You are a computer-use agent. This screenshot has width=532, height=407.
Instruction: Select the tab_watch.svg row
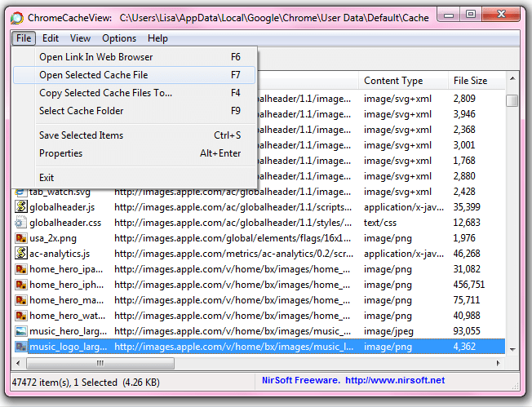coord(259,192)
